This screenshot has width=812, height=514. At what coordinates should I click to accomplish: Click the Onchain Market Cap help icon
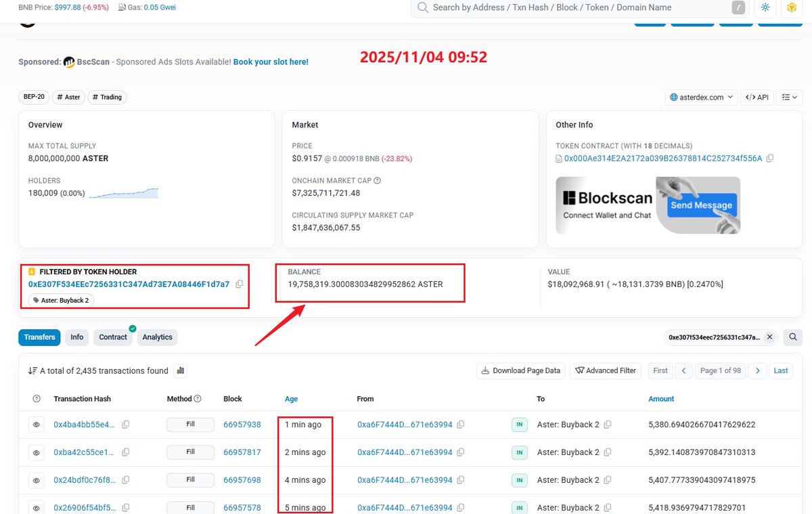[x=377, y=181]
